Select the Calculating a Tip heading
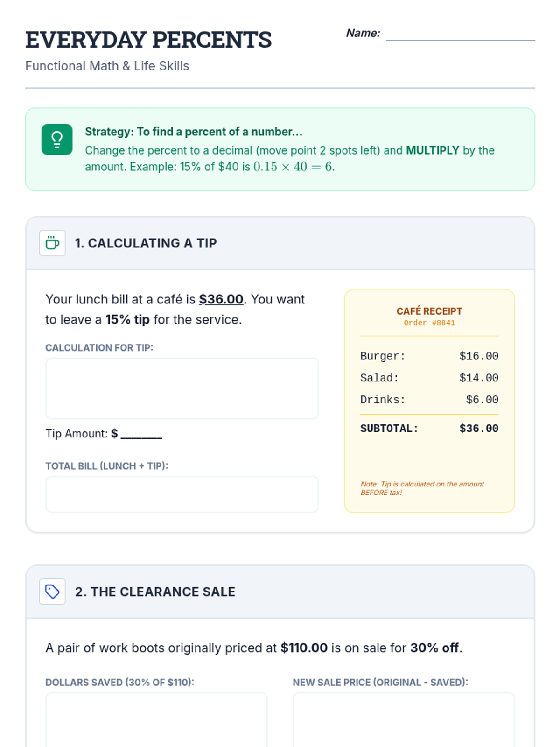This screenshot has width=560, height=747. click(x=146, y=243)
